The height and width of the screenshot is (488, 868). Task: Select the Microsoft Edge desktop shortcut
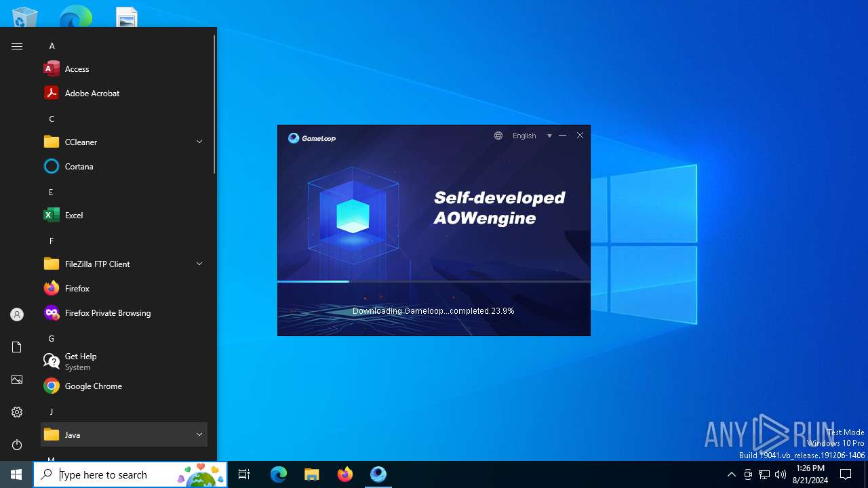point(75,16)
